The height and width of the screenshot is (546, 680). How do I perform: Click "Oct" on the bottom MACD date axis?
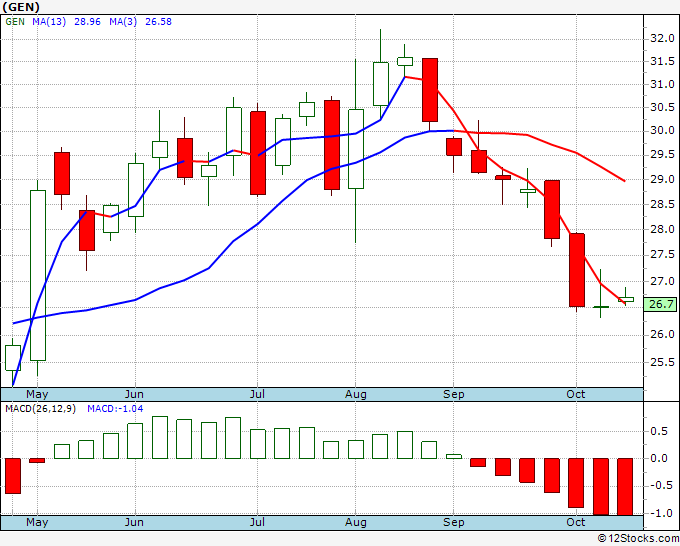(575, 522)
